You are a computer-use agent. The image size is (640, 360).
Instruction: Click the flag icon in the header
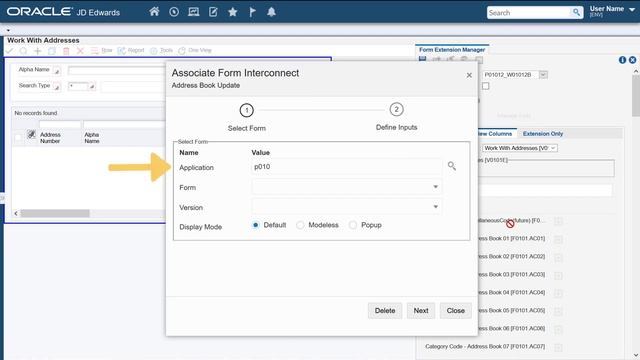[x=252, y=12]
